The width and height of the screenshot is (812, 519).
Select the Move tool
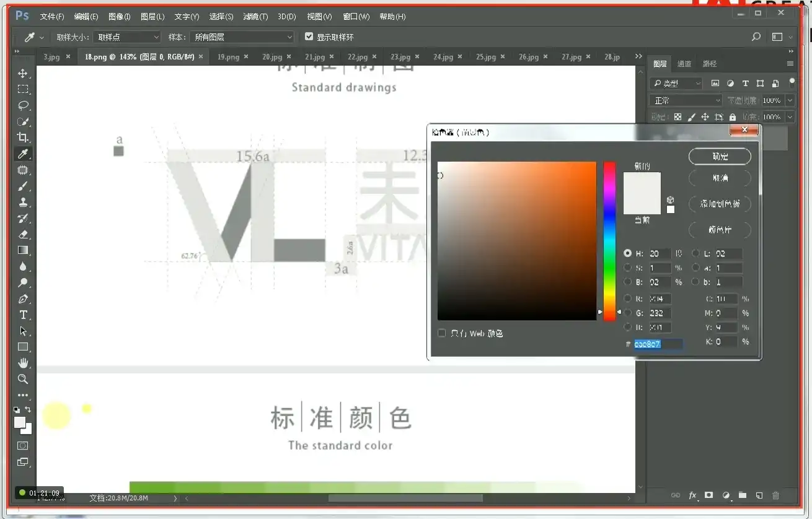click(x=23, y=73)
